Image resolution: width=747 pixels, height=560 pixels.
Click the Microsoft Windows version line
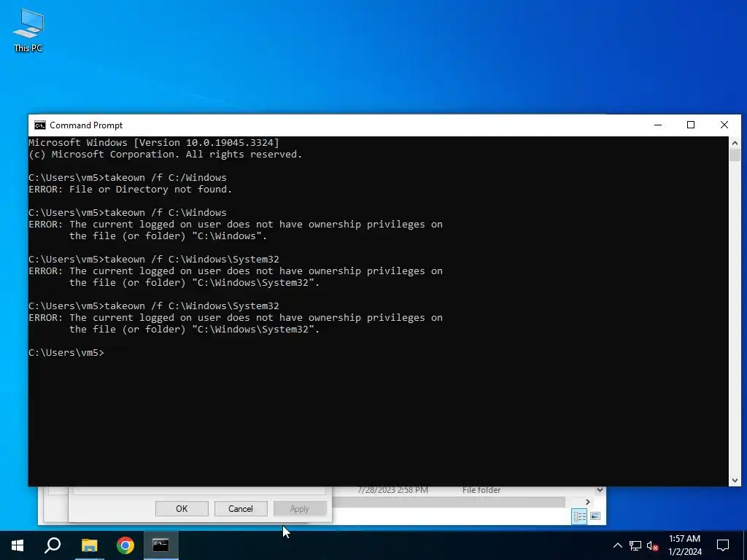coord(154,142)
